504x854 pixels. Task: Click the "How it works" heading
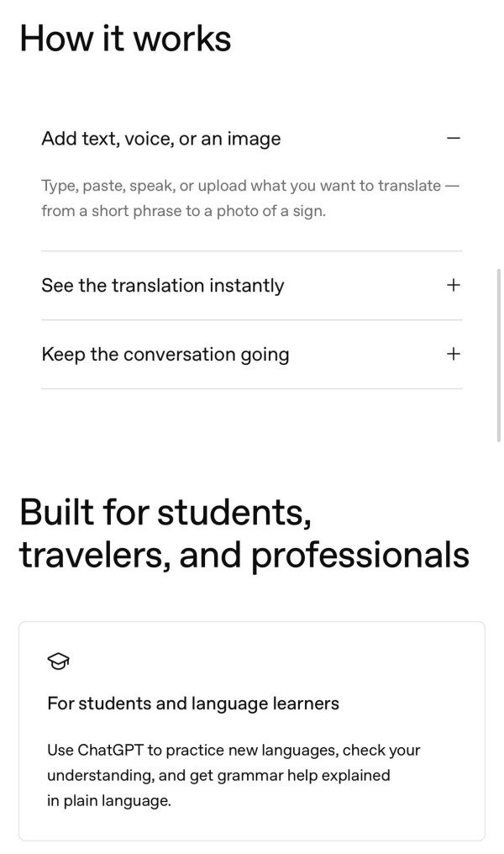pyautogui.click(x=124, y=38)
